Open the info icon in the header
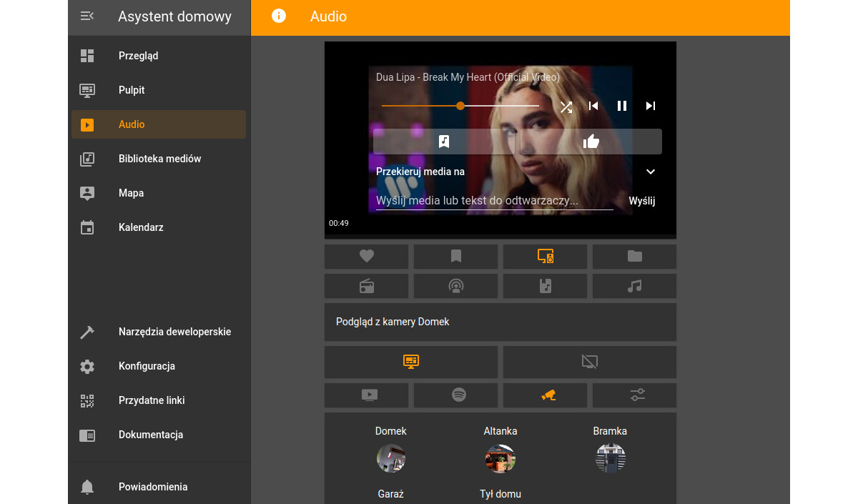The width and height of the screenshot is (858, 504). pos(279,16)
